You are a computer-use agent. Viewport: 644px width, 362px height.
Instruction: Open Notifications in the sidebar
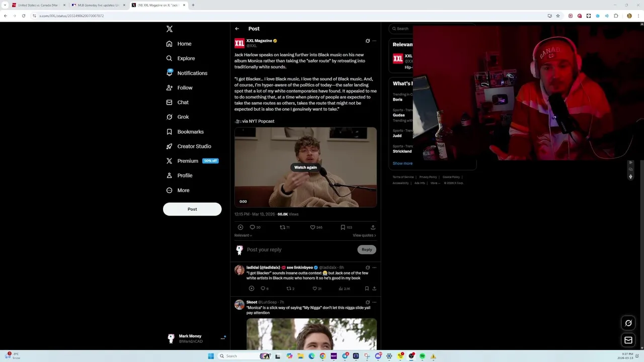click(187, 73)
